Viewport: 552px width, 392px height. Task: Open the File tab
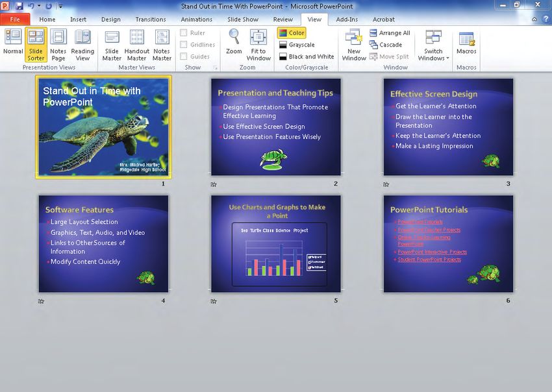[15, 19]
